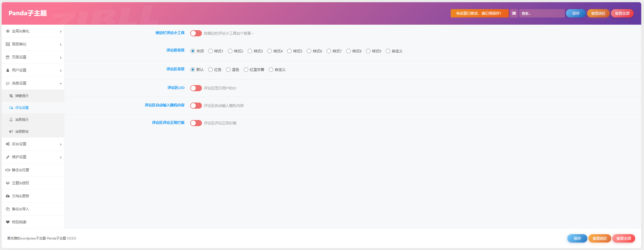Toggle 评论区自动输入随机内容 switch
644x250 pixels.
point(196,106)
